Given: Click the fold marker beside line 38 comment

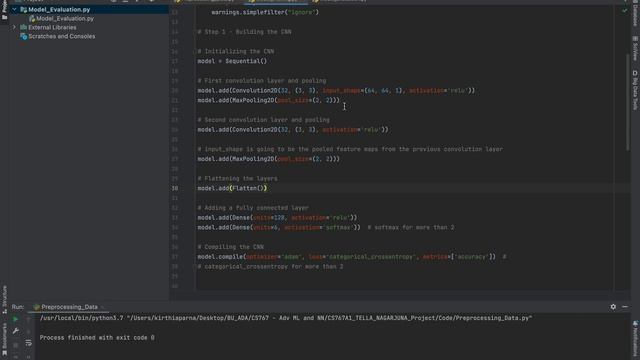Looking at the screenshot, I should click(x=195, y=267).
